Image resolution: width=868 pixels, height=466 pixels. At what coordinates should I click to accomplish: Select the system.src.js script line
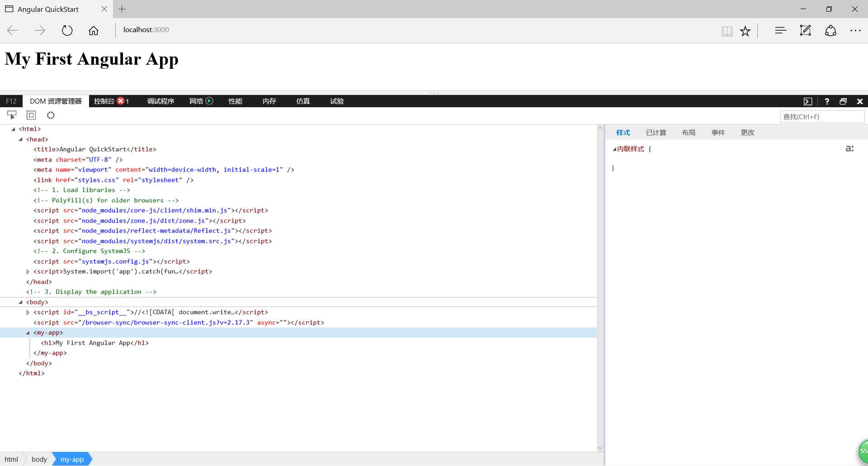[x=152, y=241]
